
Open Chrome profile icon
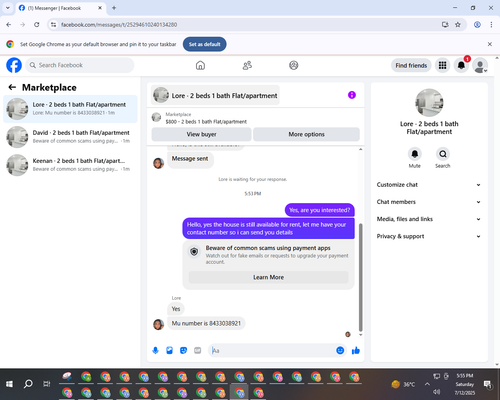pyautogui.click(x=477, y=25)
